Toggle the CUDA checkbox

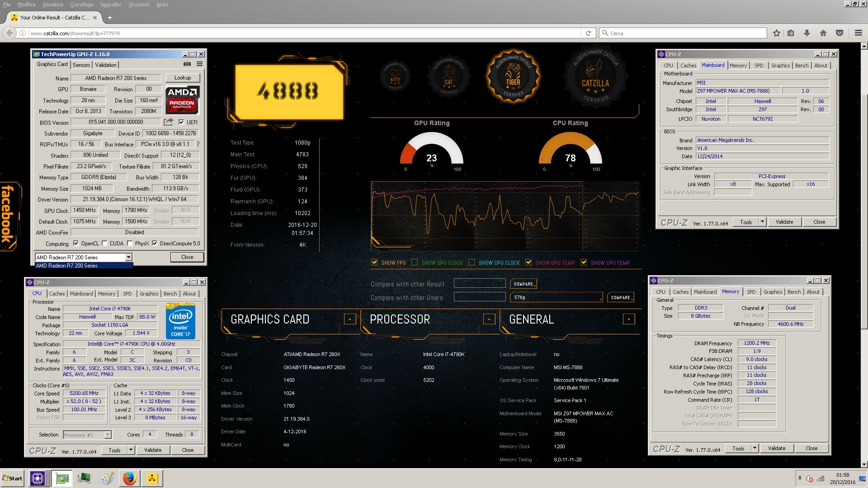(x=105, y=244)
